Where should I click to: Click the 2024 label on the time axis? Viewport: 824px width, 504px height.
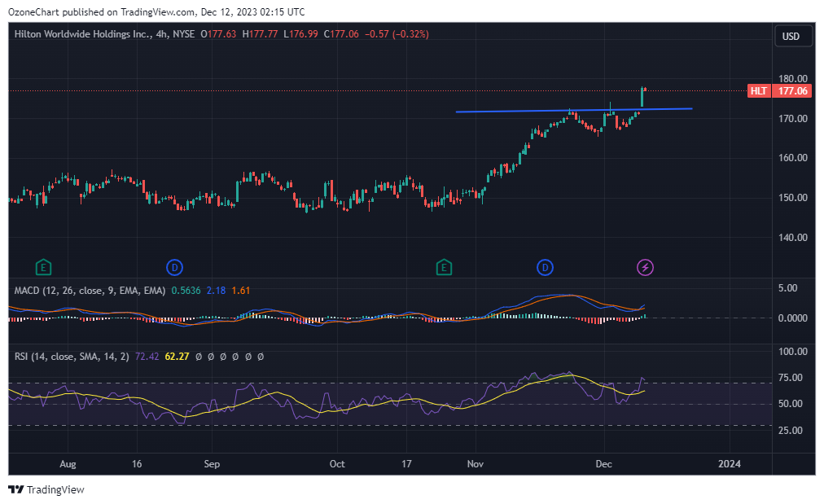730,464
